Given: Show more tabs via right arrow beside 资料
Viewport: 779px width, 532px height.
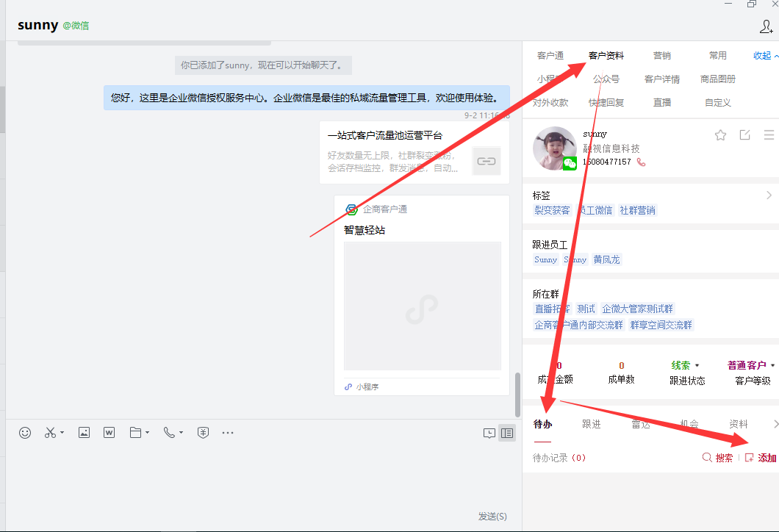Looking at the screenshot, I should coord(775,424).
